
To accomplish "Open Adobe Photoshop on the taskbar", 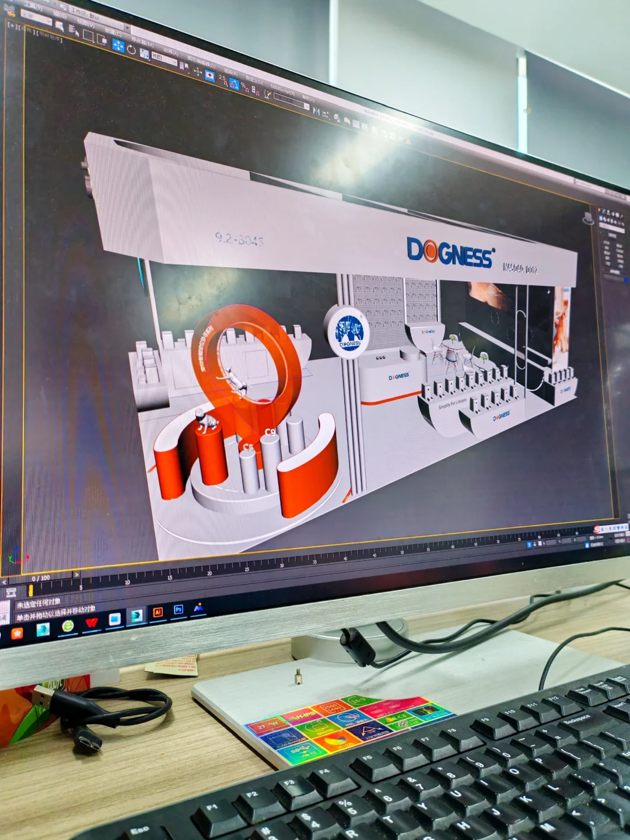I will click(x=178, y=609).
